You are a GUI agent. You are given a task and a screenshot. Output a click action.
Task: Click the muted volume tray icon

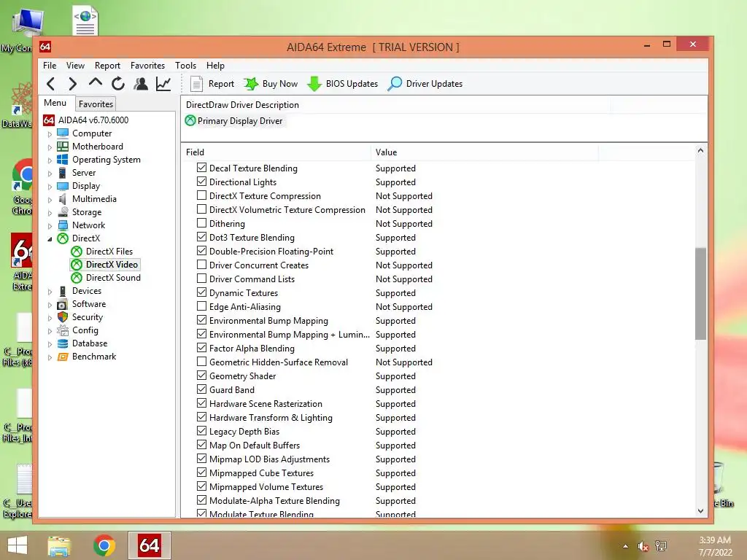point(643,546)
